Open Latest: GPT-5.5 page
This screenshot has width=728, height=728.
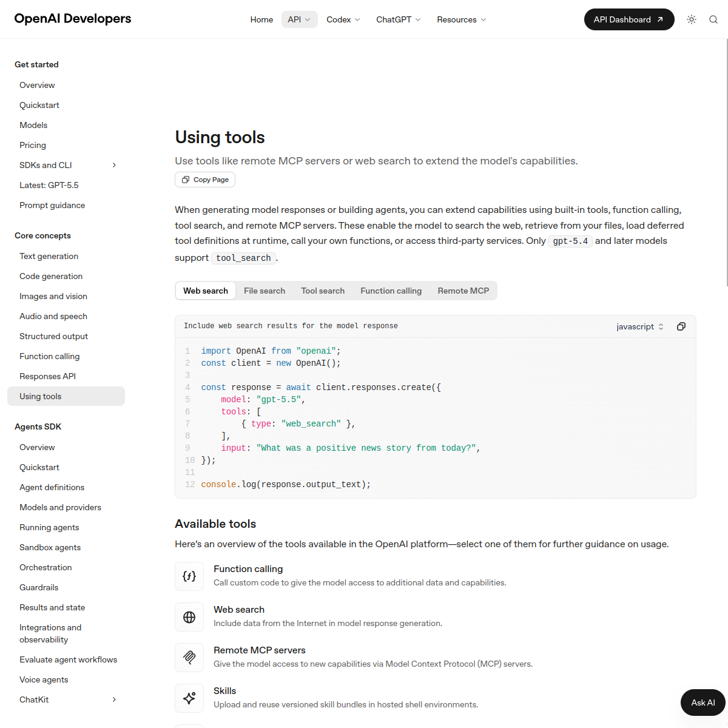[49, 185]
